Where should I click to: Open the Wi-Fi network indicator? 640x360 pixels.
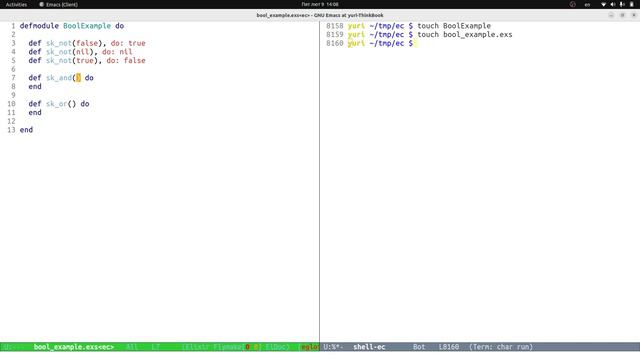point(604,4)
